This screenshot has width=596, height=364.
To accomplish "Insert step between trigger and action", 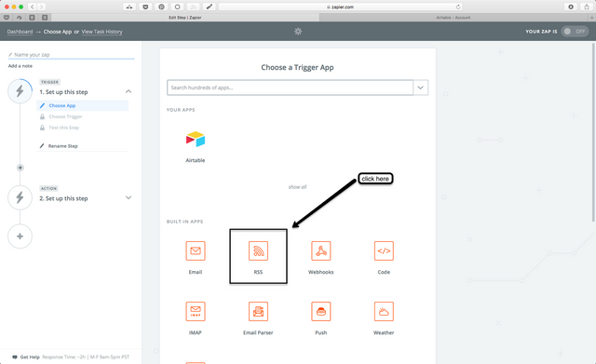I will [x=20, y=168].
